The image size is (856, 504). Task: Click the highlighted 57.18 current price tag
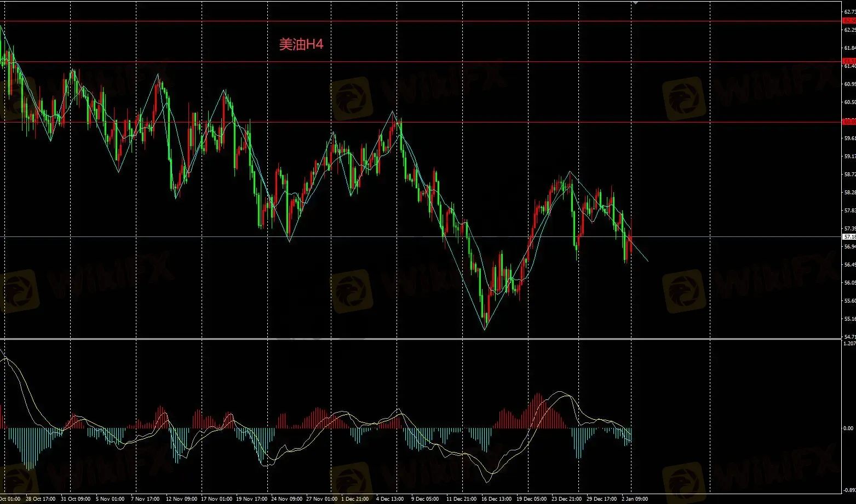[x=849, y=237]
